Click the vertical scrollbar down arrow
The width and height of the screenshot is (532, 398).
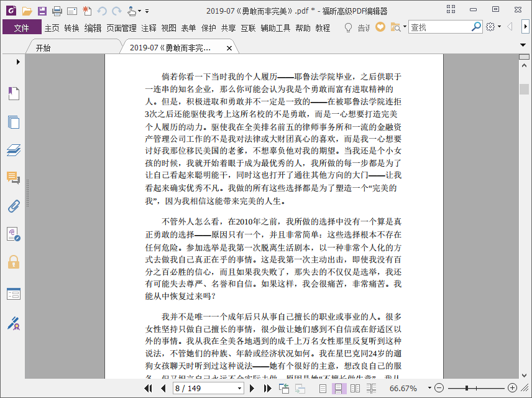pyautogui.click(x=524, y=375)
